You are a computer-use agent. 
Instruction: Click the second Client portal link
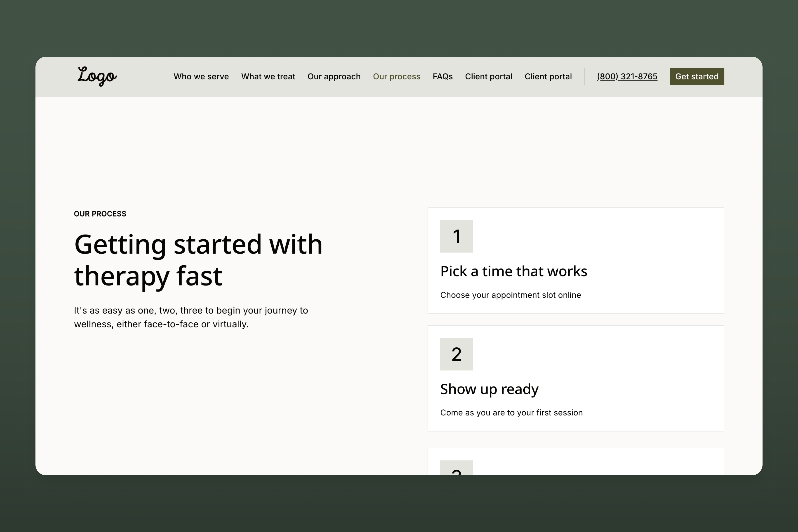coord(548,77)
